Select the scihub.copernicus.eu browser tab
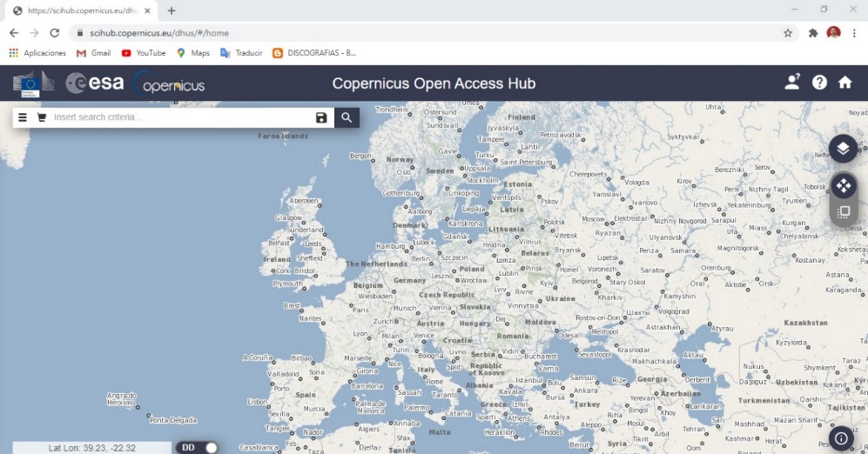 81,10
